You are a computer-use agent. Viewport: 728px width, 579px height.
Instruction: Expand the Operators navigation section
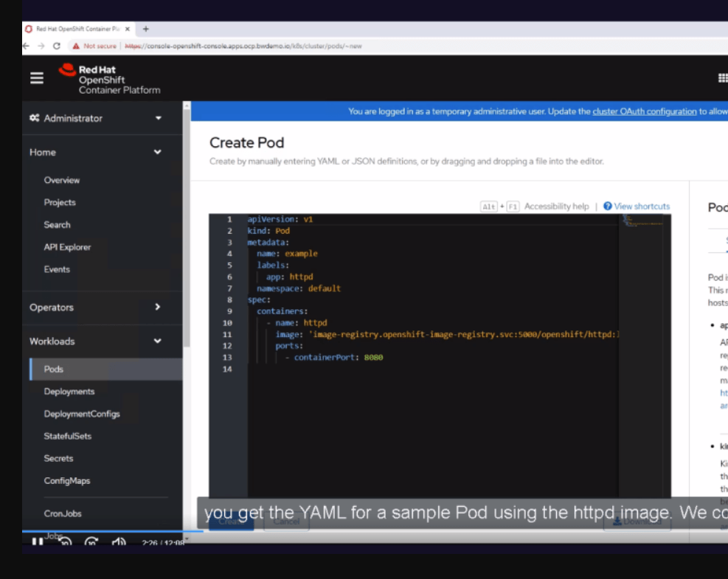(x=96, y=308)
